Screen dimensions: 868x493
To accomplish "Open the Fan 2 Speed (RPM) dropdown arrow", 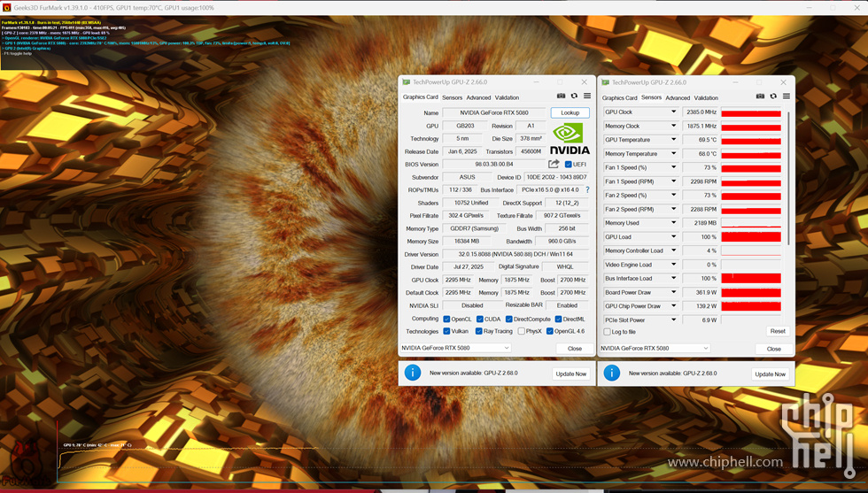I will [673, 209].
